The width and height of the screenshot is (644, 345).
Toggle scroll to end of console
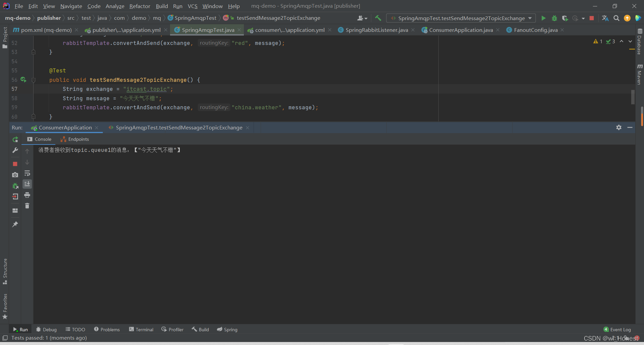tap(27, 184)
